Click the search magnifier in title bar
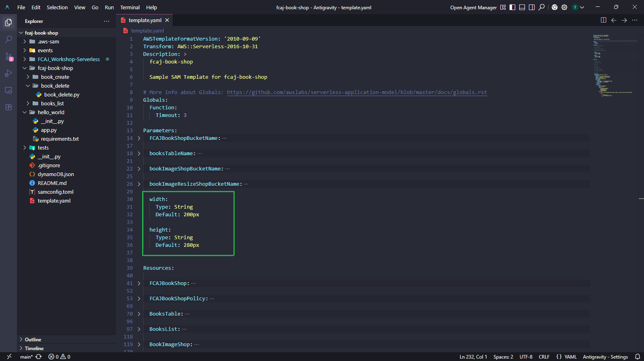 pos(542,7)
